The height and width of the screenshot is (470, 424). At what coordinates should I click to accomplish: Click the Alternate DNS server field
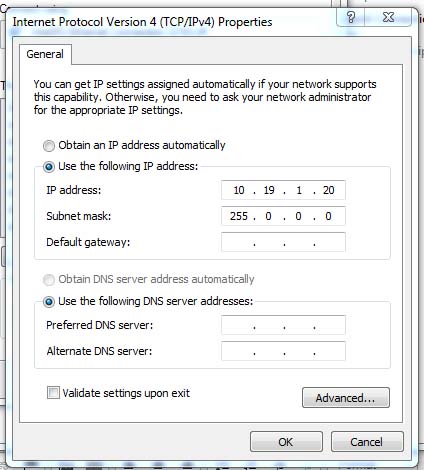tap(283, 351)
